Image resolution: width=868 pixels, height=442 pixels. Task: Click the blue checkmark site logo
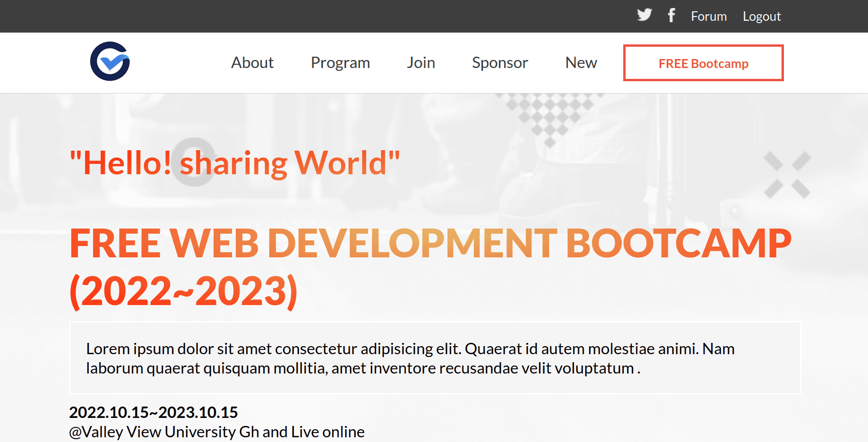click(110, 61)
